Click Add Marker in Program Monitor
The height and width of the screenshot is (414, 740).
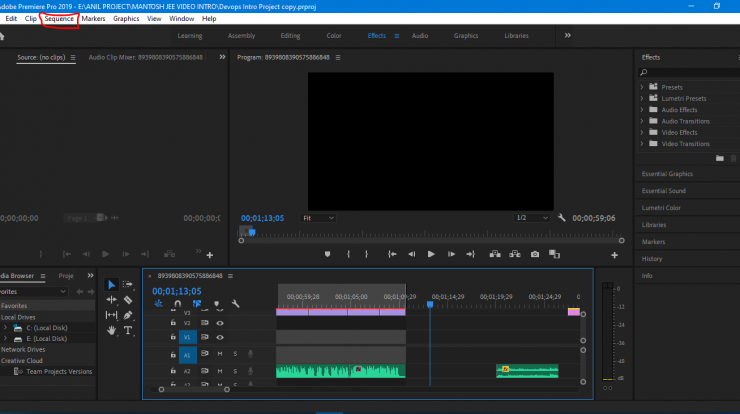(x=328, y=254)
